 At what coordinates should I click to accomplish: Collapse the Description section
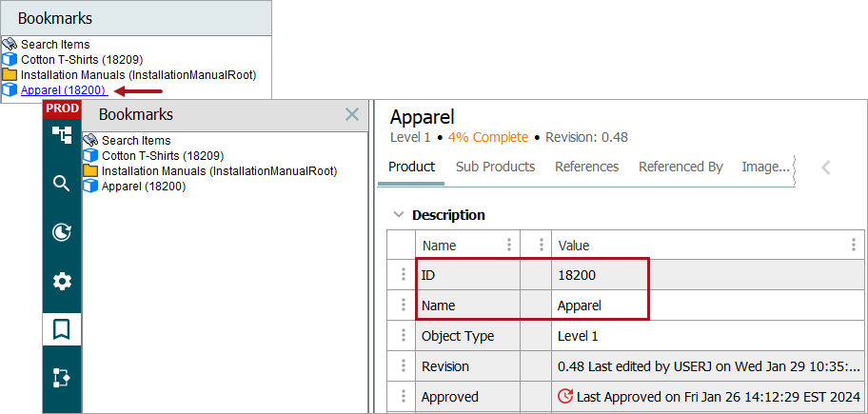399,215
